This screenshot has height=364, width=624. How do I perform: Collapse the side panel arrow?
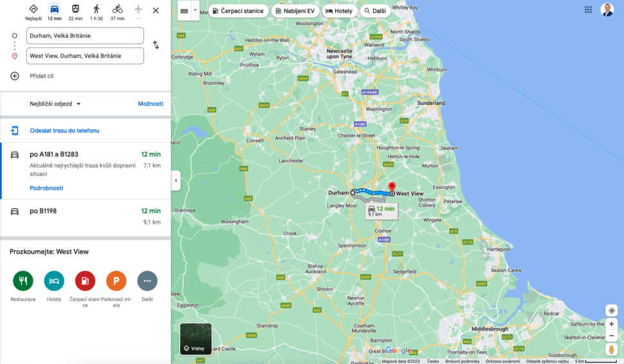(x=176, y=181)
